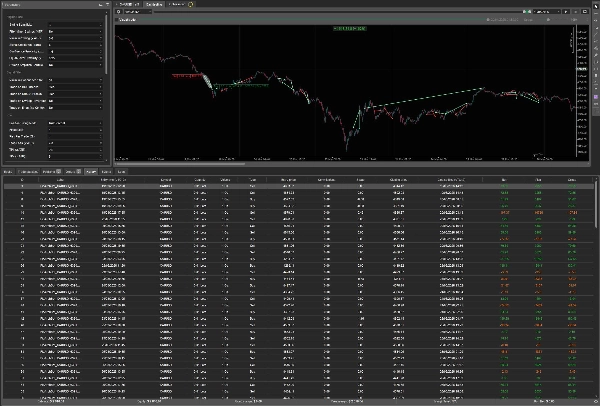Expand the first parameter dropdown in Parameters panel
This screenshot has width=600, height=406.
[x=75, y=24]
